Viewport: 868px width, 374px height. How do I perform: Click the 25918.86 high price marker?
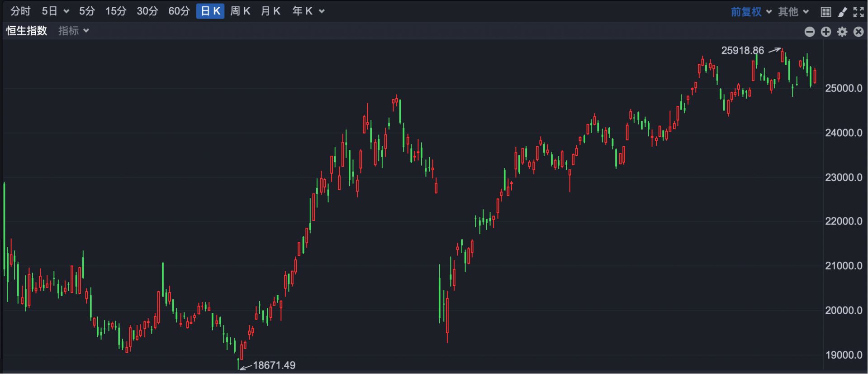point(742,50)
